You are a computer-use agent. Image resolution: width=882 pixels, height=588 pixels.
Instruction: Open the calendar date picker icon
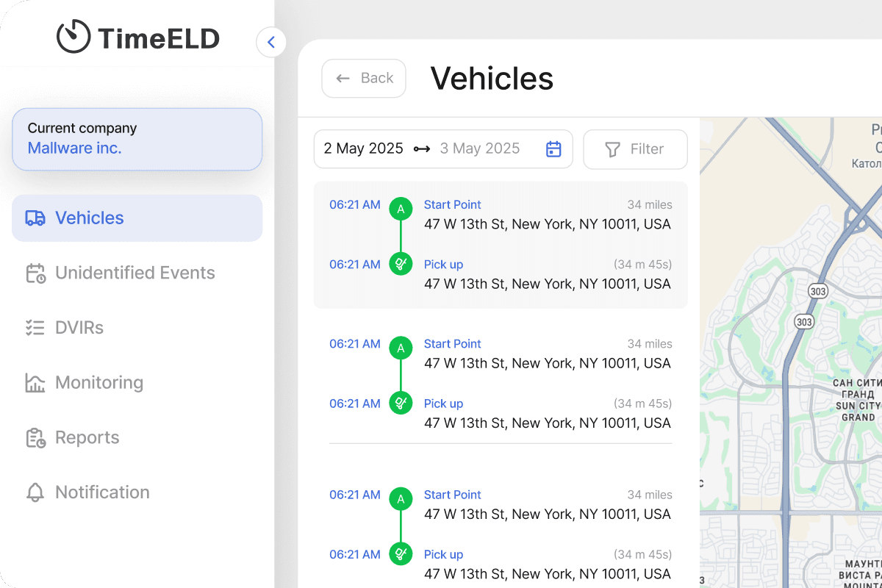click(x=553, y=149)
